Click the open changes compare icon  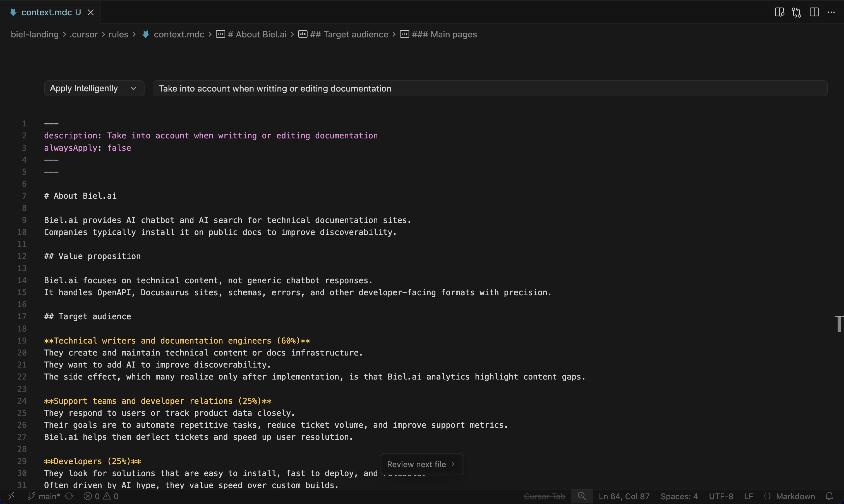point(797,12)
